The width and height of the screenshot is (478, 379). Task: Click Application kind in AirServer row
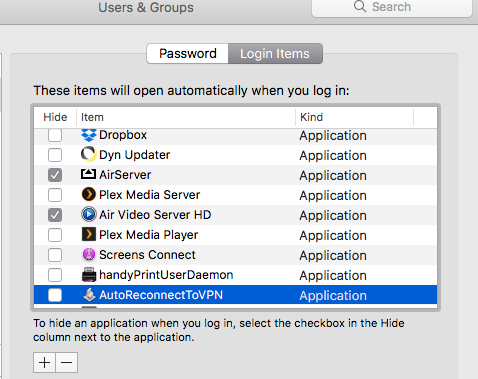click(x=333, y=176)
